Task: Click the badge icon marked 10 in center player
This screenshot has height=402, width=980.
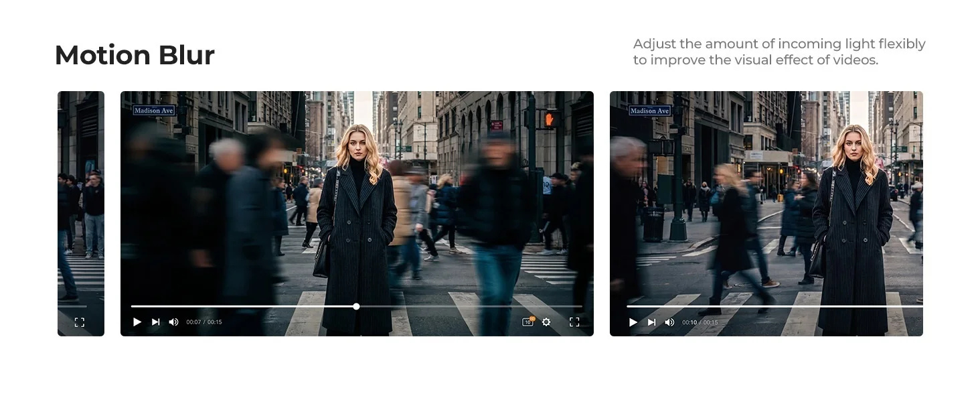Action: point(528,322)
